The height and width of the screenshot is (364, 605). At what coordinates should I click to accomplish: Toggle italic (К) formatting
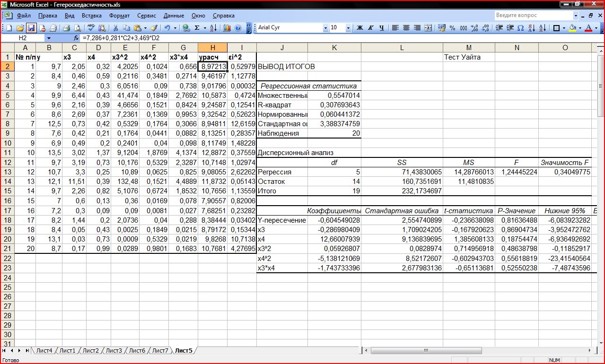[x=370, y=28]
